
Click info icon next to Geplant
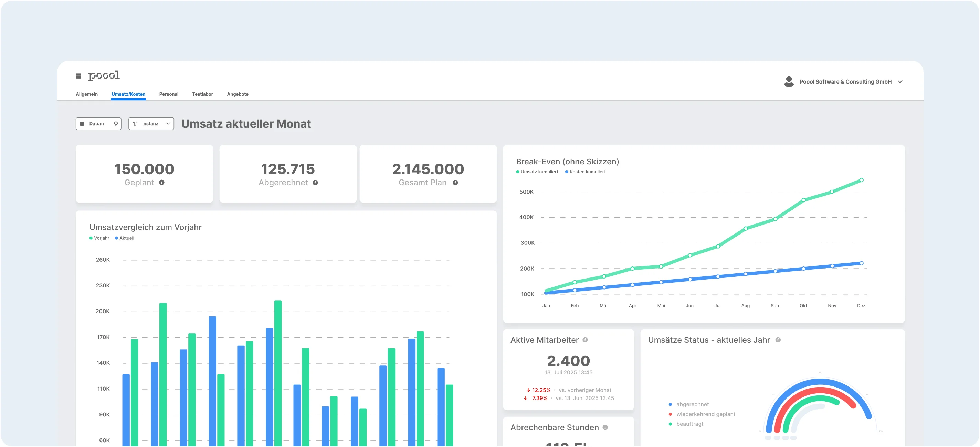point(162,183)
